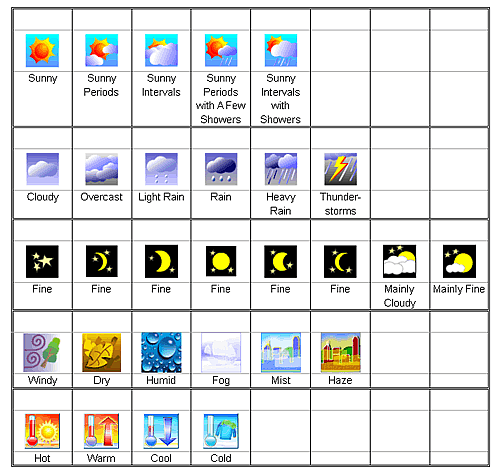
Task: Choose the Light Rain icon
Action: (161, 169)
